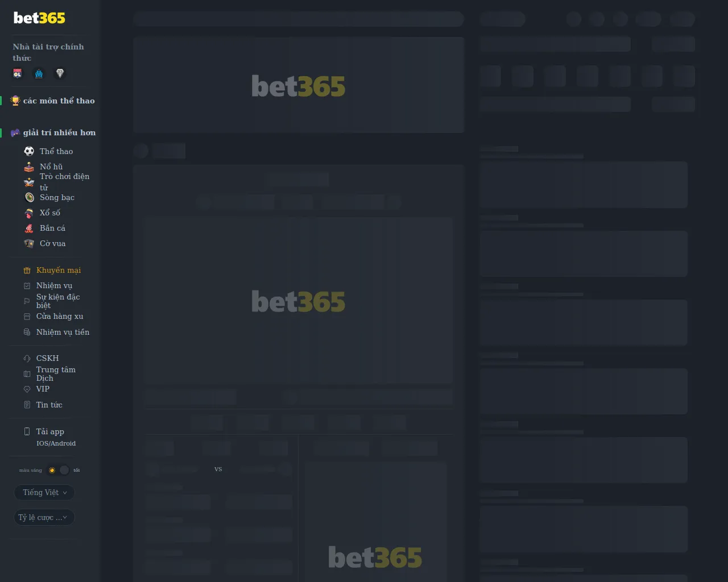Click the bet365 logo in the sidebar

point(39,18)
